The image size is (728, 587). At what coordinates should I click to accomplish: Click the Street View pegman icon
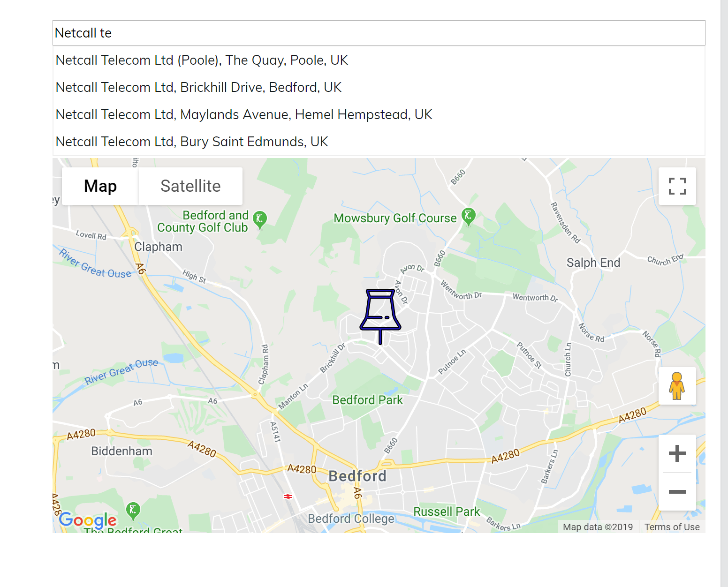click(x=677, y=386)
